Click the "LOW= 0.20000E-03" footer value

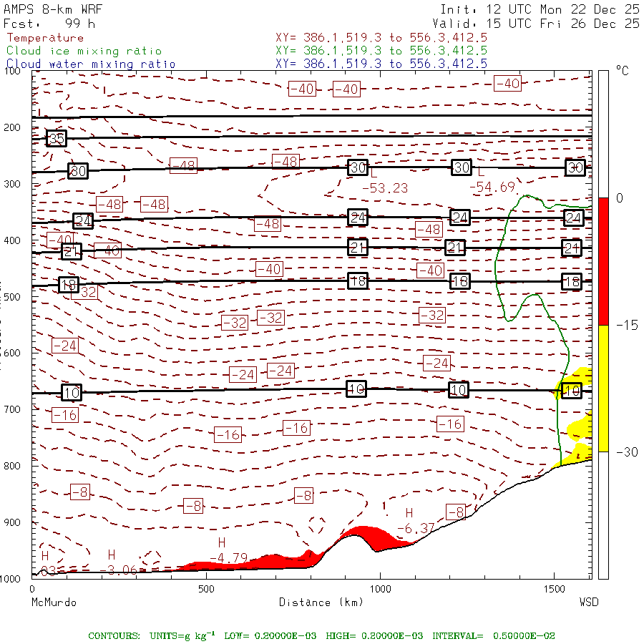click(270, 636)
